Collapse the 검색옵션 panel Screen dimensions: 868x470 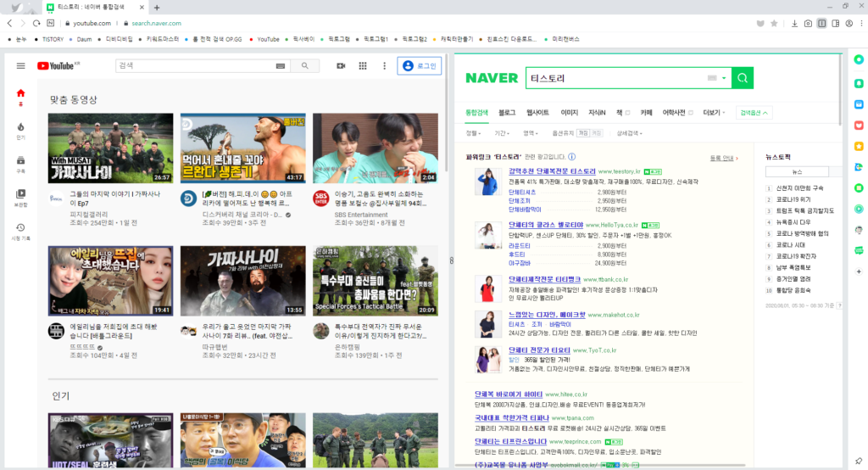pos(754,113)
